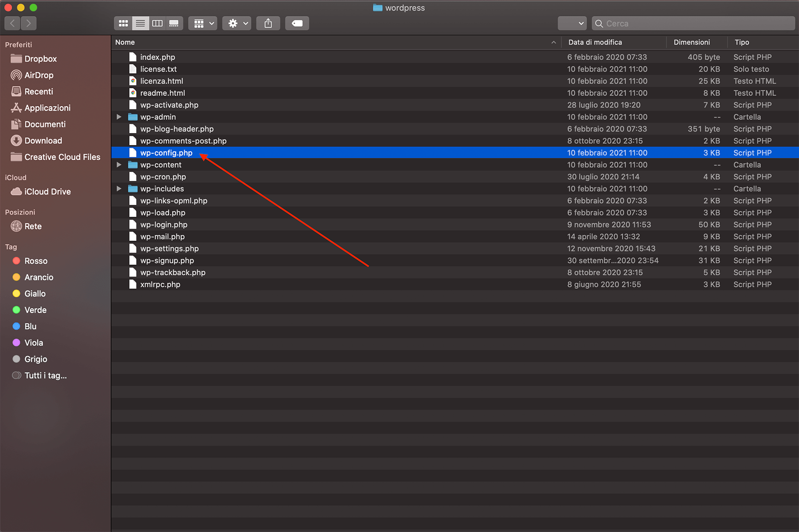The width and height of the screenshot is (799, 532).
Task: Select the readme.html file
Action: point(455,93)
